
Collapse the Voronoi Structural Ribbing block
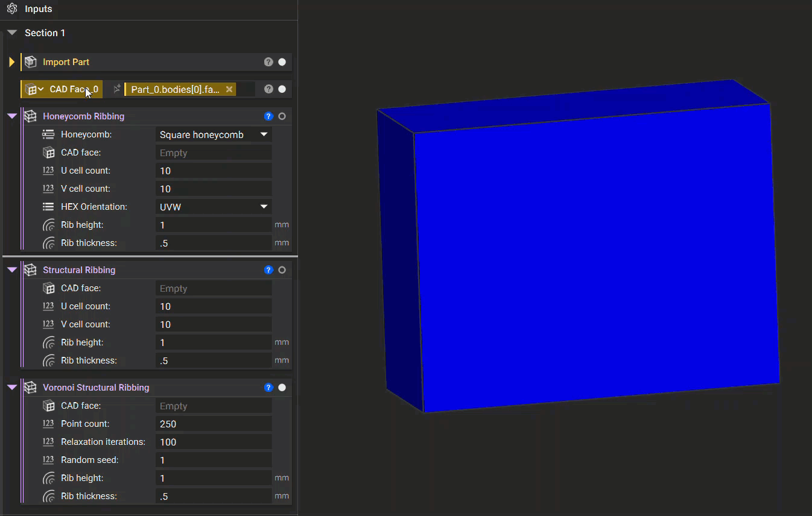(11, 387)
